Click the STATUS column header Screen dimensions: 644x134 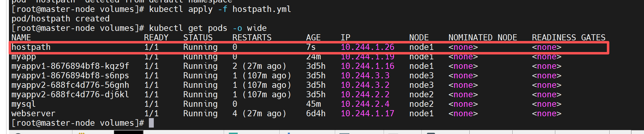198,38
